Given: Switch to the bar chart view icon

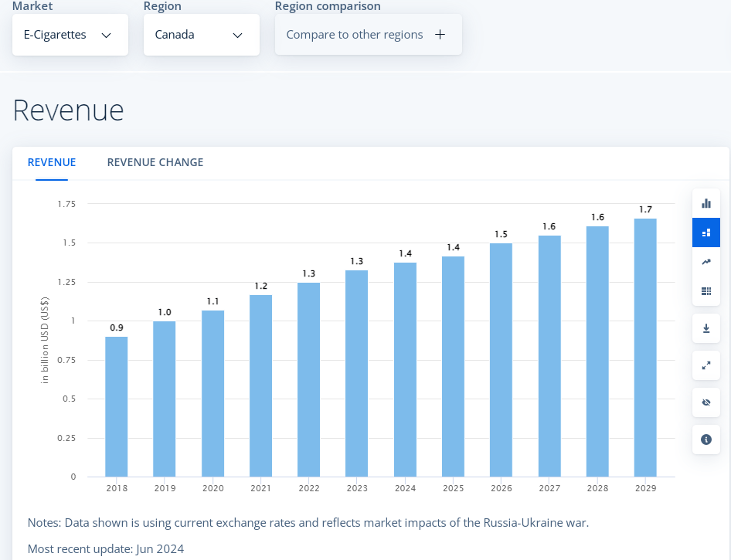Looking at the screenshot, I should click(705, 203).
